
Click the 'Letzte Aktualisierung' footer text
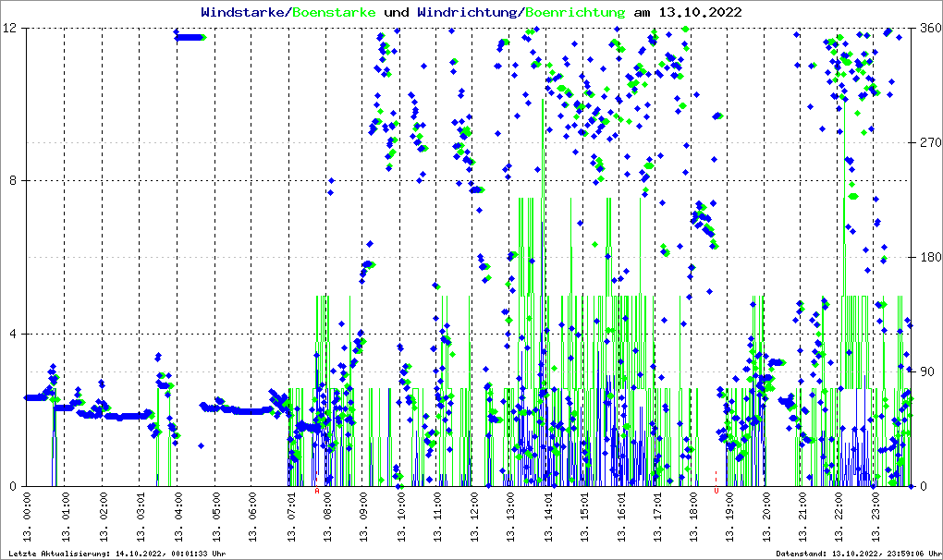pyautogui.click(x=117, y=554)
